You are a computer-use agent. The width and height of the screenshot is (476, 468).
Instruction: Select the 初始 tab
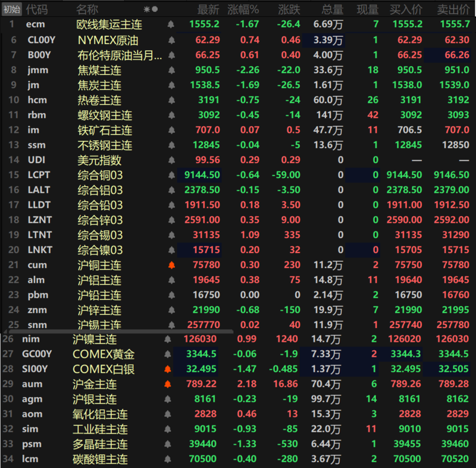12,10
